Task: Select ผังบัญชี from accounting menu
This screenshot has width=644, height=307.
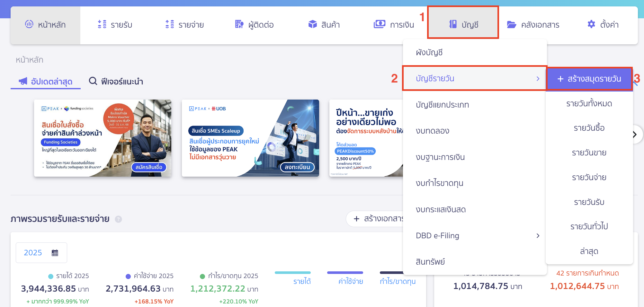Action: tap(429, 52)
